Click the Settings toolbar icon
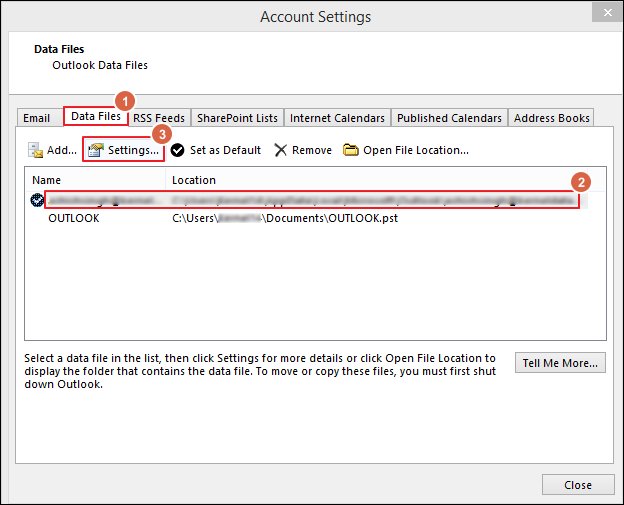Image resolution: width=624 pixels, height=505 pixels. point(96,150)
